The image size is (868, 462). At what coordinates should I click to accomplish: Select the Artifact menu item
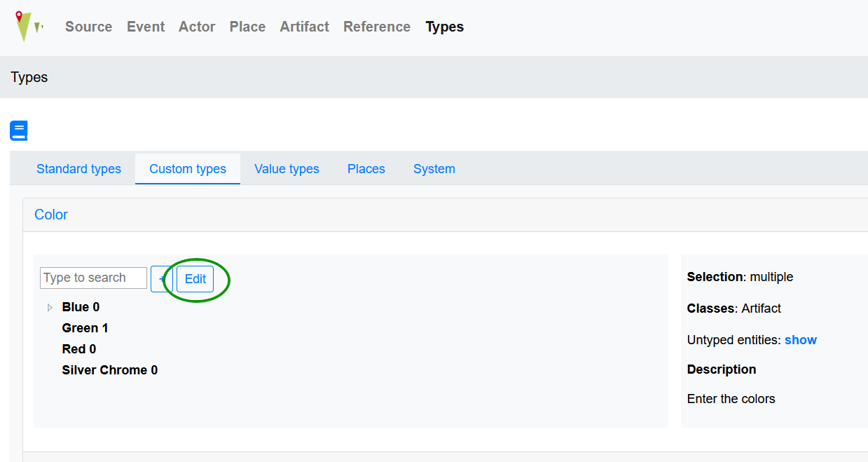tap(304, 27)
